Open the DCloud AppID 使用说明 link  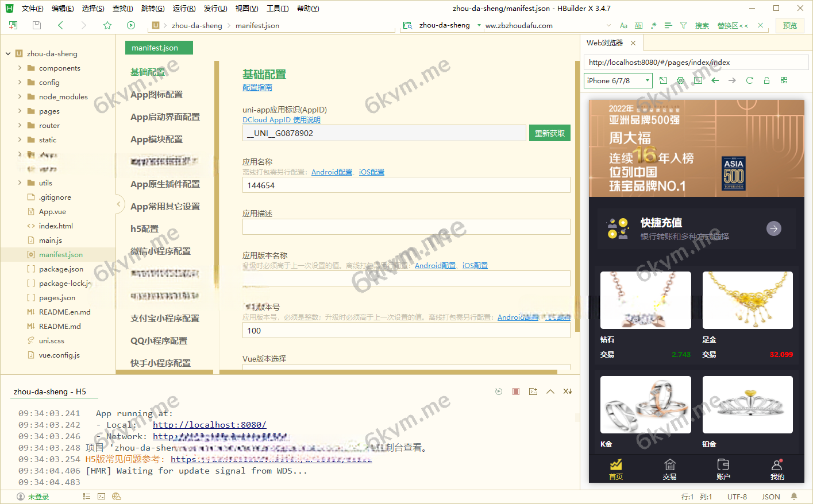tap(281, 119)
